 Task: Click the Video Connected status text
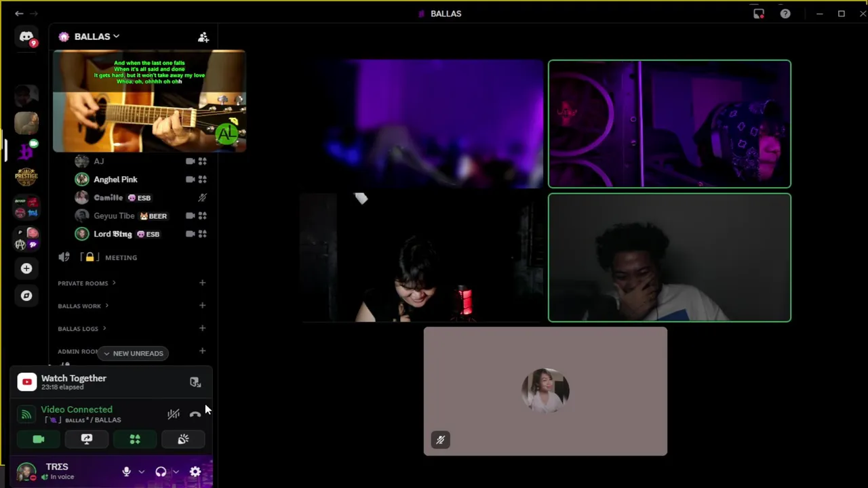coord(77,409)
